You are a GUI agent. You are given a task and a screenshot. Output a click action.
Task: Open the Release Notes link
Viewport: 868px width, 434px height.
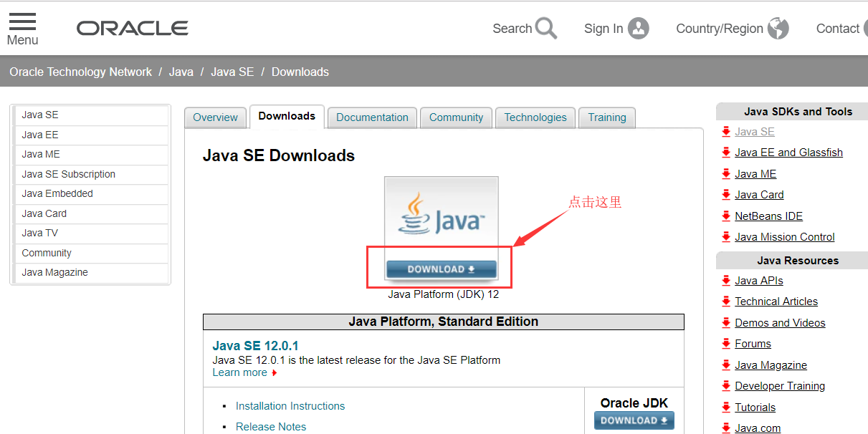271,427
